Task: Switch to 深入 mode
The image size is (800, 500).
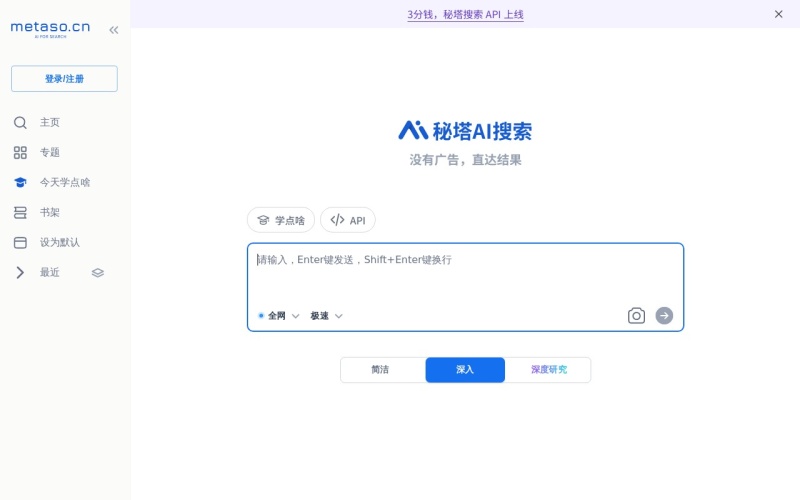Action: click(x=465, y=370)
